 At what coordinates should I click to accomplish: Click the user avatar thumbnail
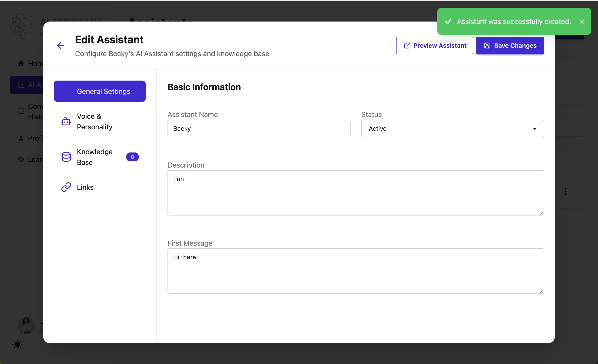26,325
